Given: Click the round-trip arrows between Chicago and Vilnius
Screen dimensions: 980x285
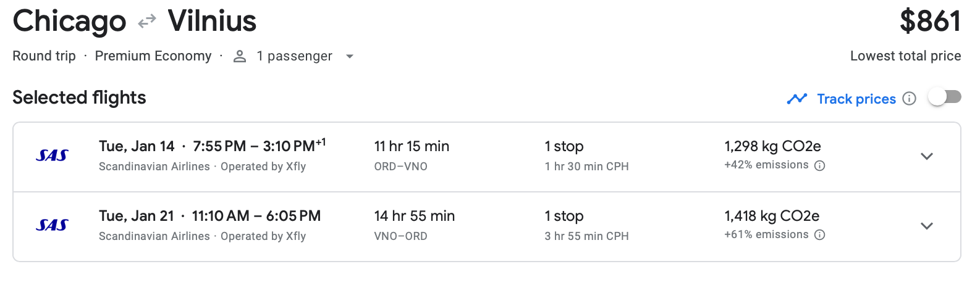Looking at the screenshot, I should pos(147,22).
